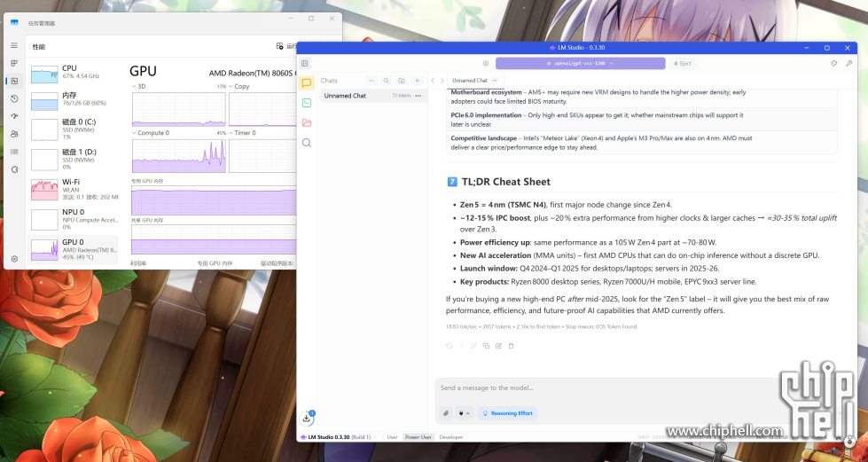Select Power User mode
868x462 pixels.
coord(418,437)
